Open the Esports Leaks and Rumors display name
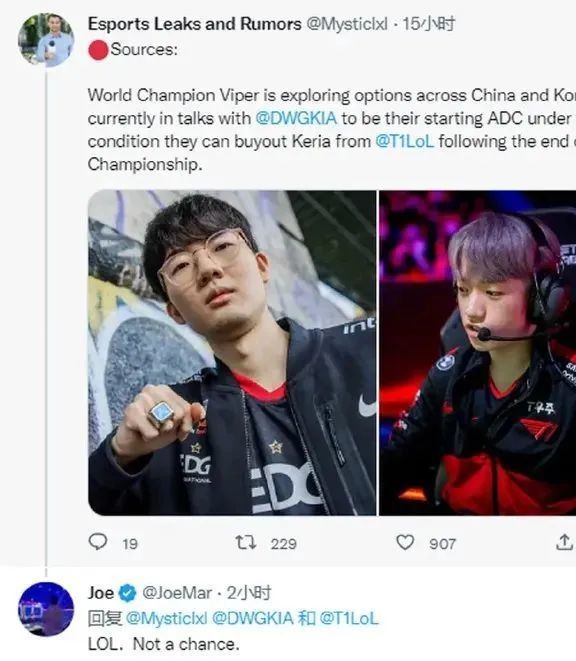Image resolution: width=576 pixels, height=661 pixels. click(195, 24)
